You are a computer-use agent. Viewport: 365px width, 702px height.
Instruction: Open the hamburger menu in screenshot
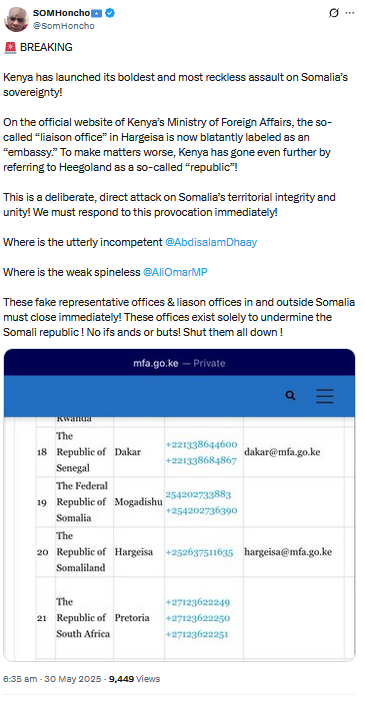[325, 396]
